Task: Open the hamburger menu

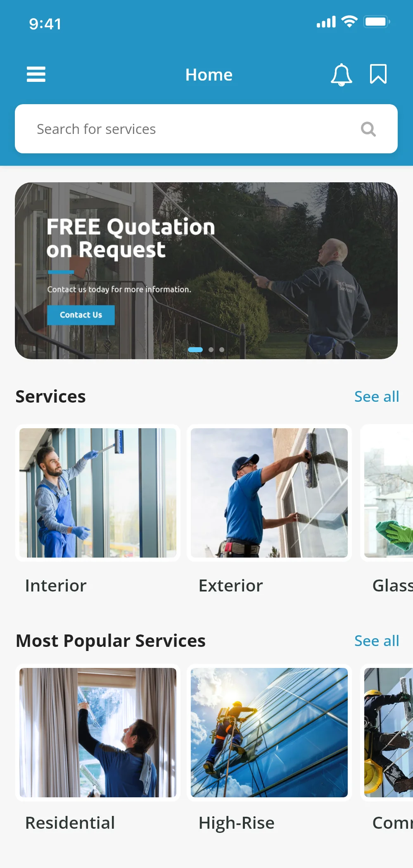Action: point(36,74)
